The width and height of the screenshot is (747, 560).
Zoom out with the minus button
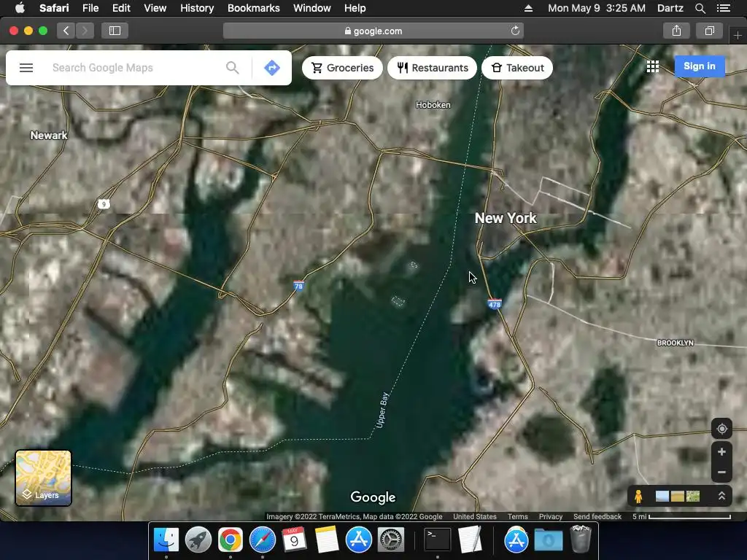(721, 472)
